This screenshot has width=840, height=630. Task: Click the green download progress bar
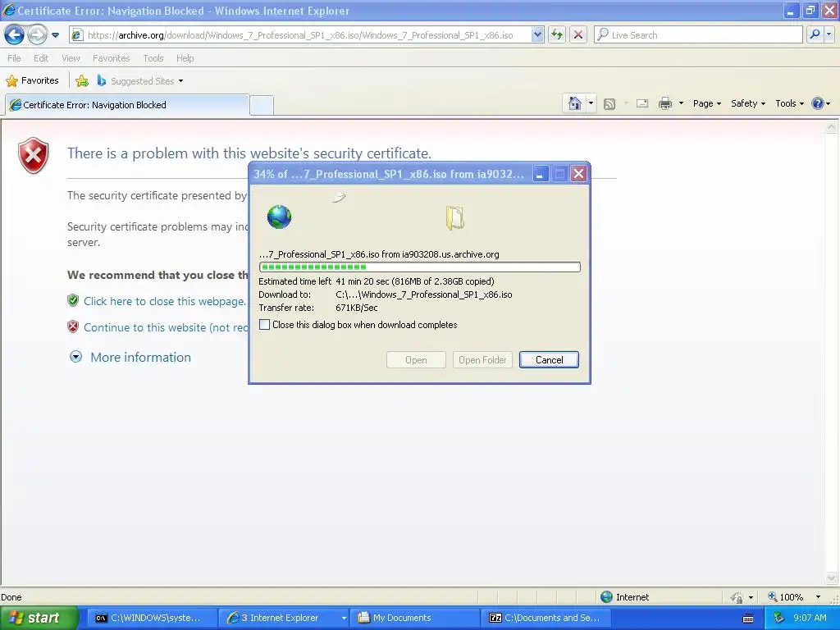(419, 267)
